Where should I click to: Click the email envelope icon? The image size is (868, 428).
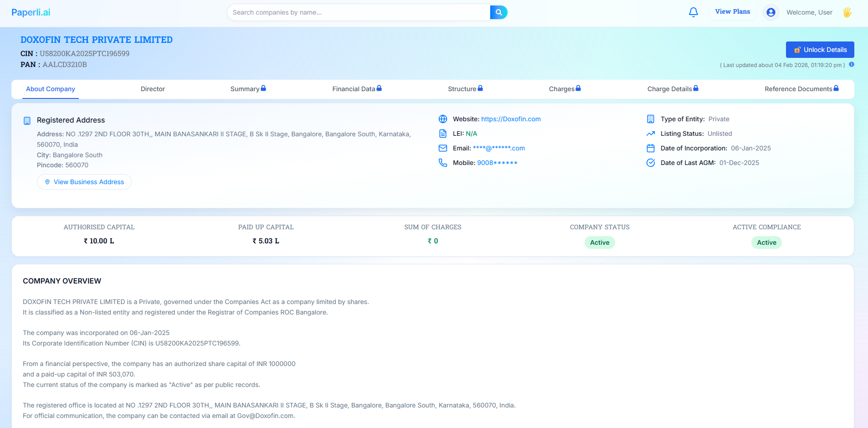click(x=443, y=148)
